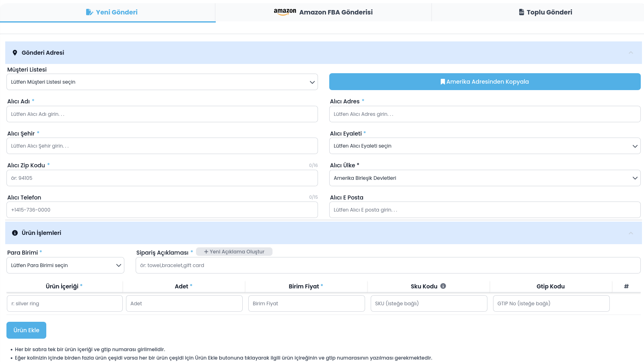This screenshot has height=362, width=644.
Task: Click the Alıcı Zip Kodu field
Action: coord(162,178)
